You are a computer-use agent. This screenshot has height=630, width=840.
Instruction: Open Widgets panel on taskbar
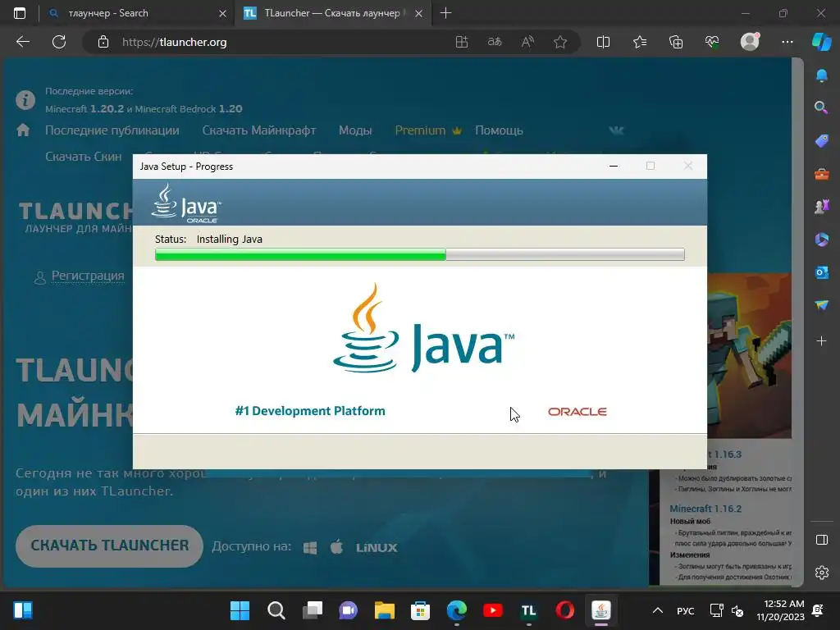point(23,610)
